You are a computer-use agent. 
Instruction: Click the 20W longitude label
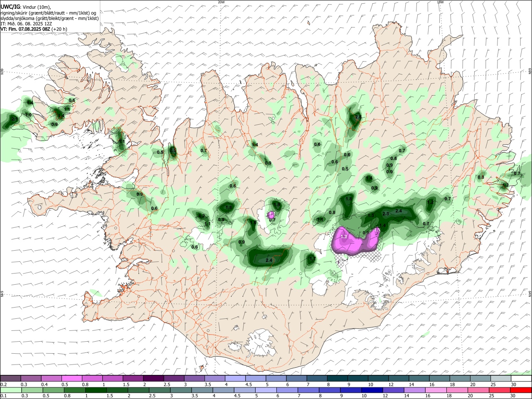click(221, 2)
